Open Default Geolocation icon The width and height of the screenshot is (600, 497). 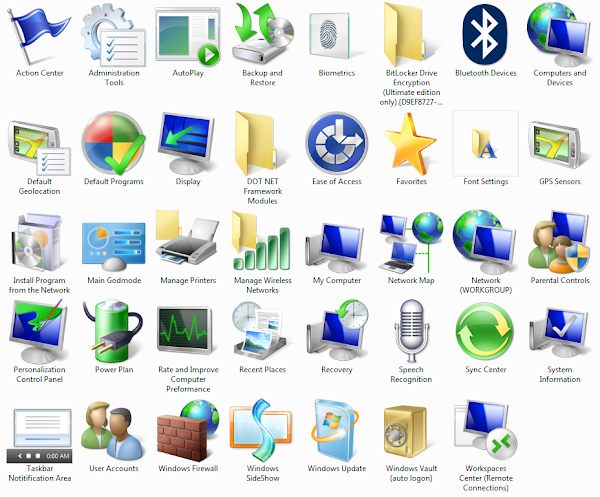pos(39,147)
